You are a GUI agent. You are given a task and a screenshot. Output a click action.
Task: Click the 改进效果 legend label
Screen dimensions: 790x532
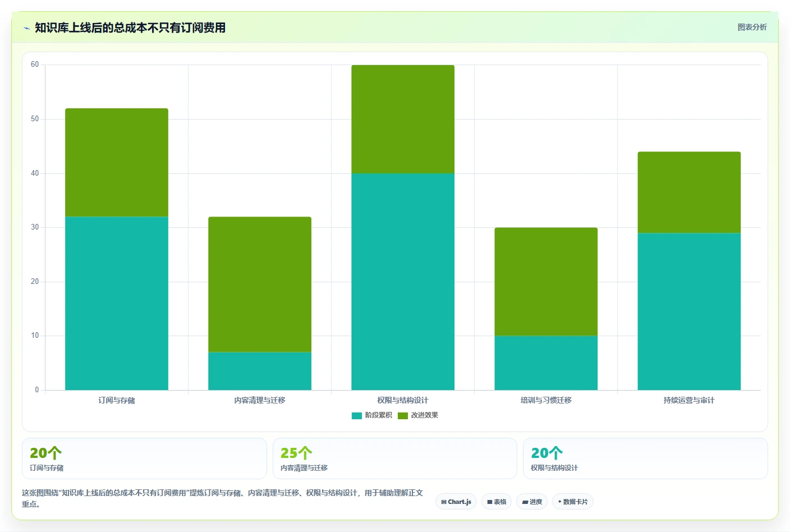coord(424,415)
